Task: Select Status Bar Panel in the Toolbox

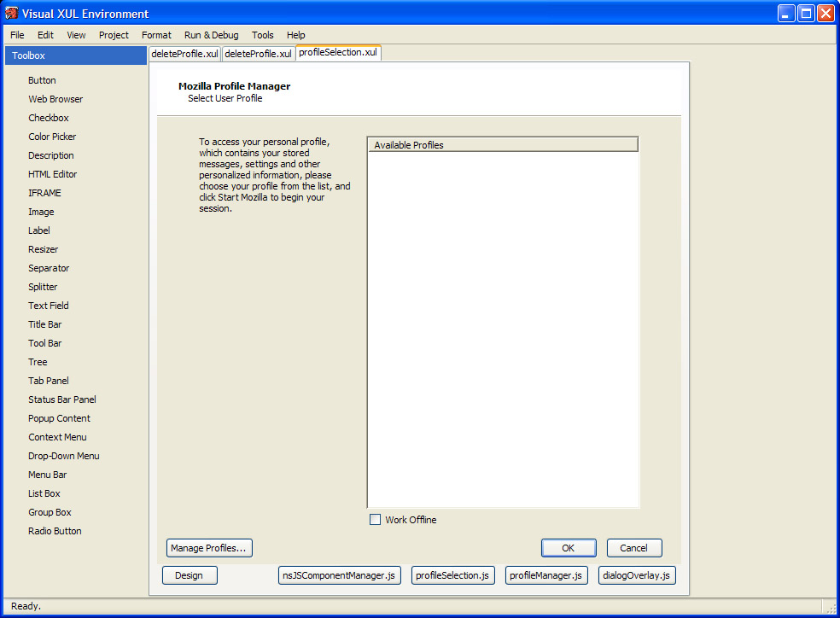Action: coord(62,399)
